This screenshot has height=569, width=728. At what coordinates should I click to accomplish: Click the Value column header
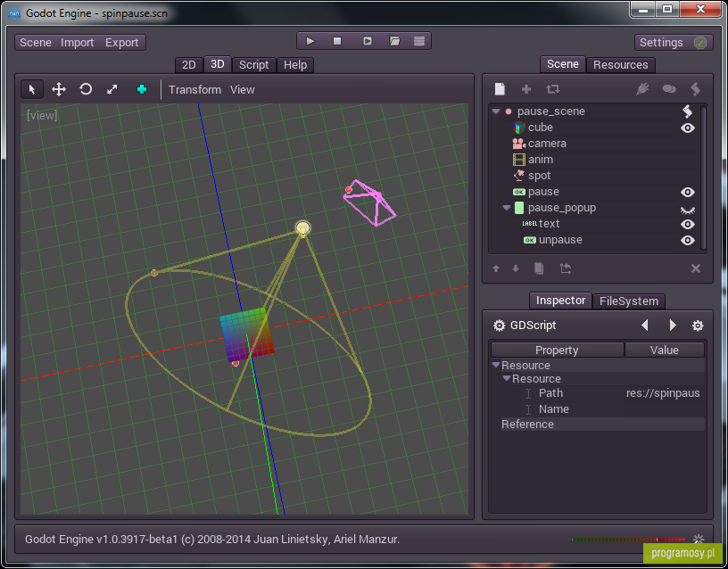665,350
